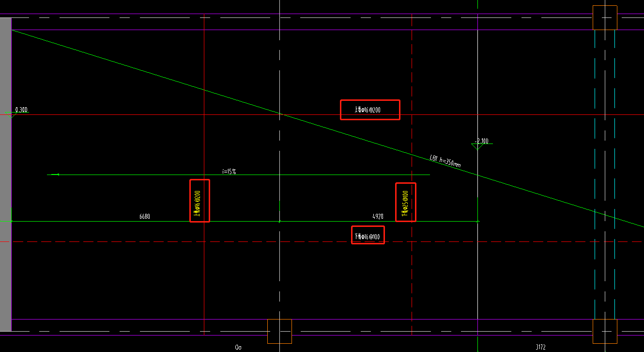
Task: Select the 6680 dimension text
Action: click(144, 217)
